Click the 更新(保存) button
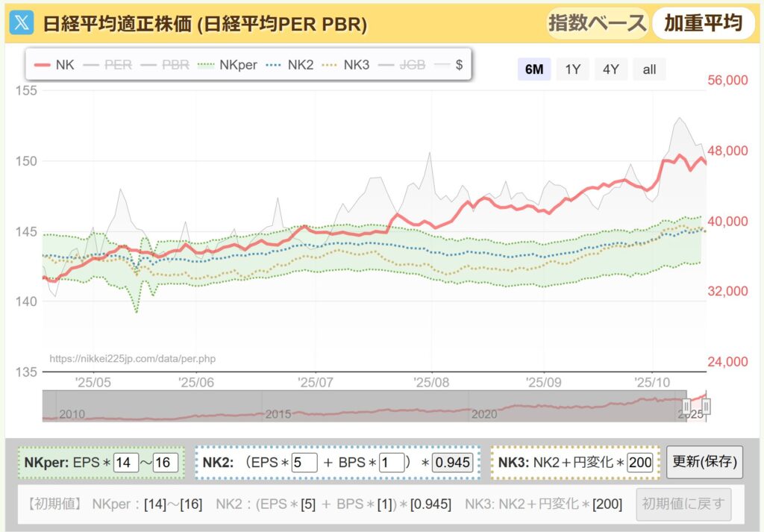 click(x=704, y=463)
